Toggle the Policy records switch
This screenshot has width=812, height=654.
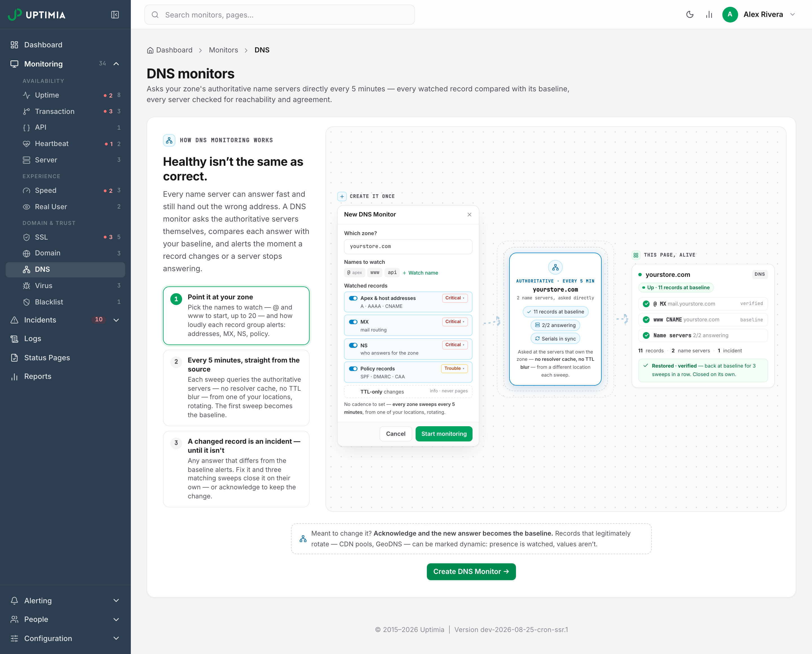(353, 368)
